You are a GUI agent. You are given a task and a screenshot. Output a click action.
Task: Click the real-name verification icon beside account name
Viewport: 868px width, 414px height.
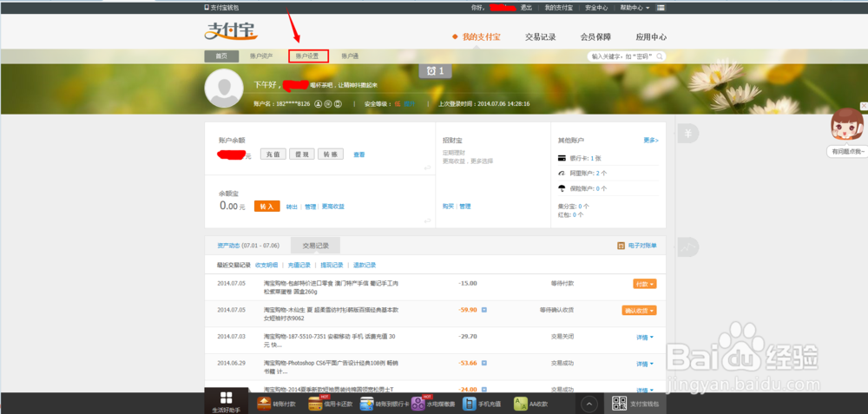319,103
